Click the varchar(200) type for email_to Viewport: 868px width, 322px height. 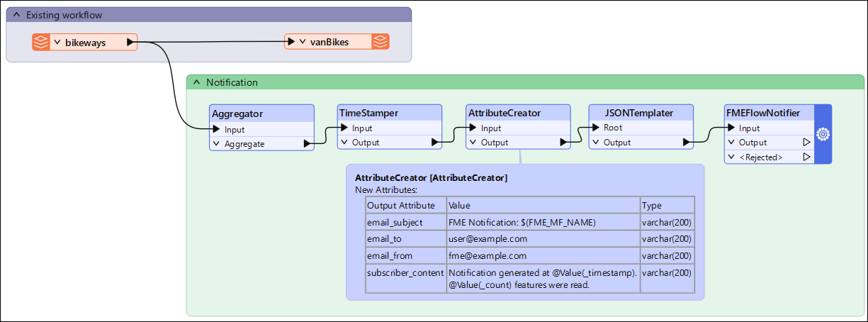667,239
